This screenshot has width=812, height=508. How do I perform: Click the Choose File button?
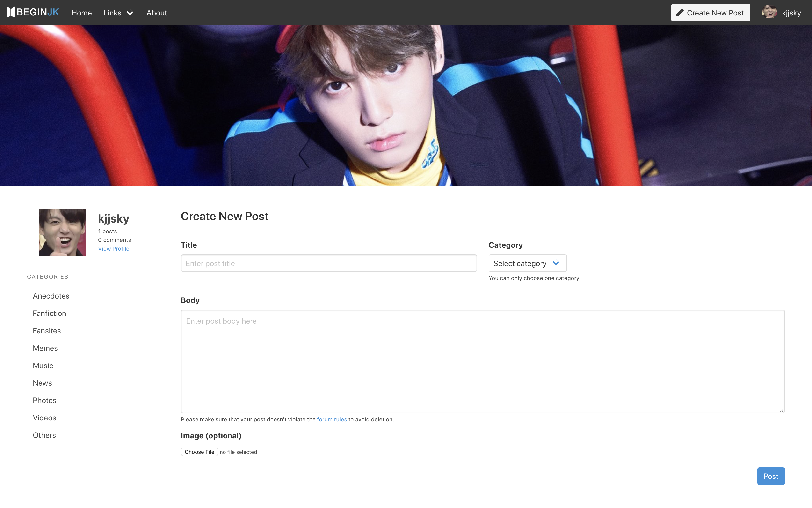point(199,452)
